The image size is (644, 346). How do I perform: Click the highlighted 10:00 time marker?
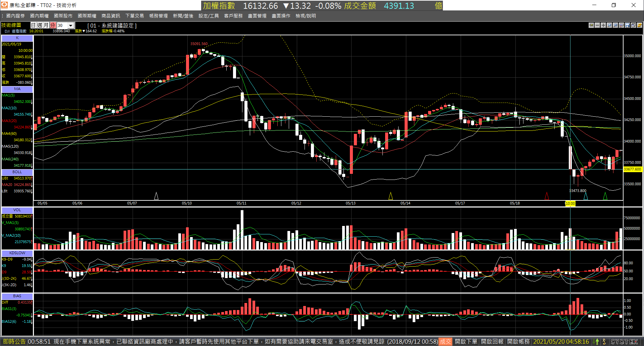pyautogui.click(x=570, y=203)
